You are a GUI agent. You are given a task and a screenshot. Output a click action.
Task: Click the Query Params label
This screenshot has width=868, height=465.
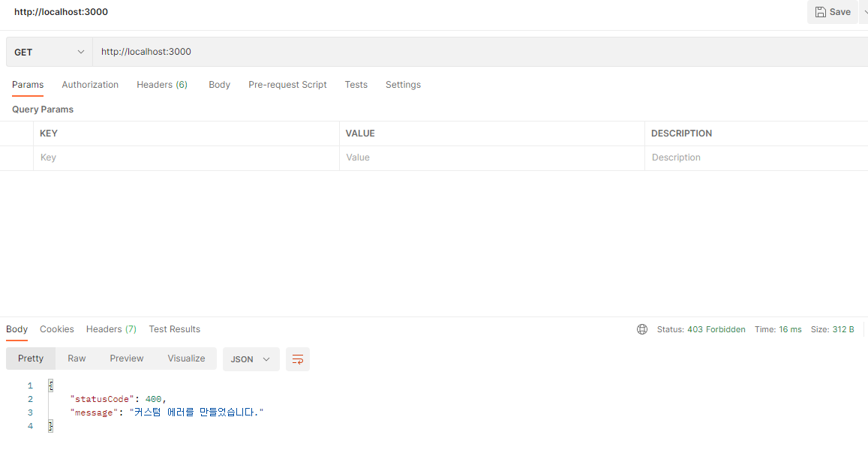click(x=43, y=109)
